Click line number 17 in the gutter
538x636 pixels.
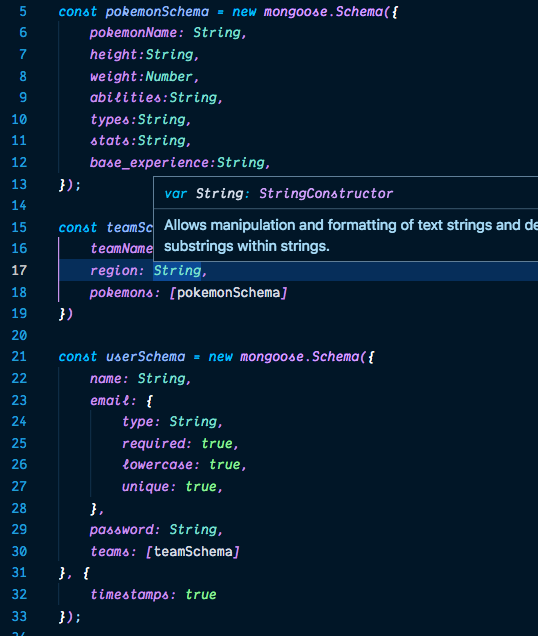[19, 270]
